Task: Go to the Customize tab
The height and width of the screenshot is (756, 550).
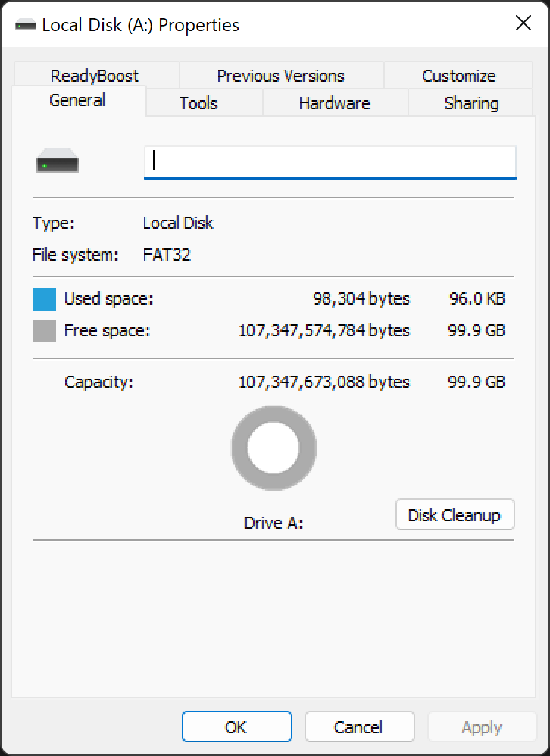Action: click(x=458, y=75)
